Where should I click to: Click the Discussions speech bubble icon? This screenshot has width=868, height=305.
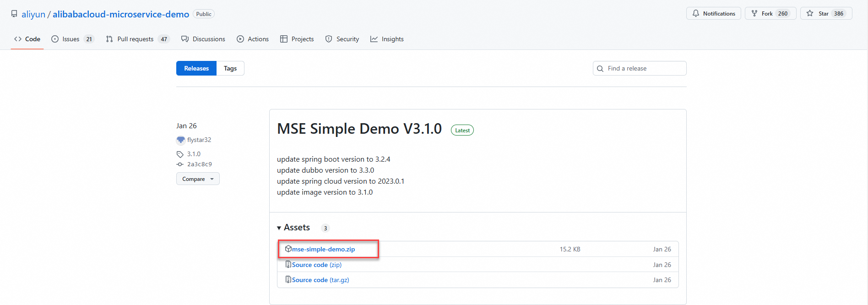[x=185, y=39]
